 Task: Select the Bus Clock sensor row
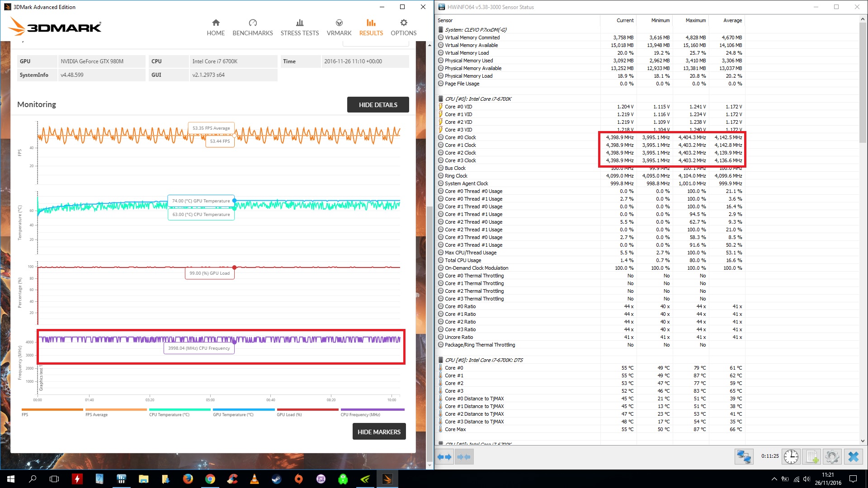[x=590, y=168]
